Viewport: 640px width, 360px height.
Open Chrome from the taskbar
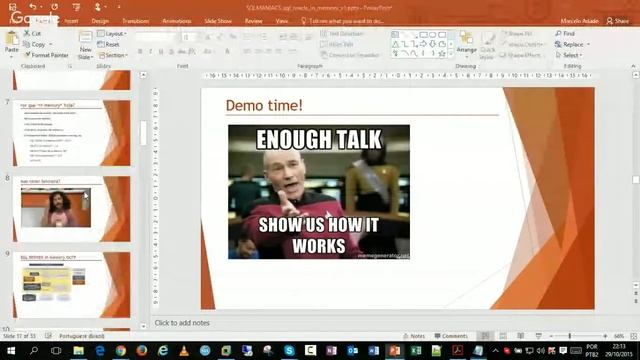121,351
